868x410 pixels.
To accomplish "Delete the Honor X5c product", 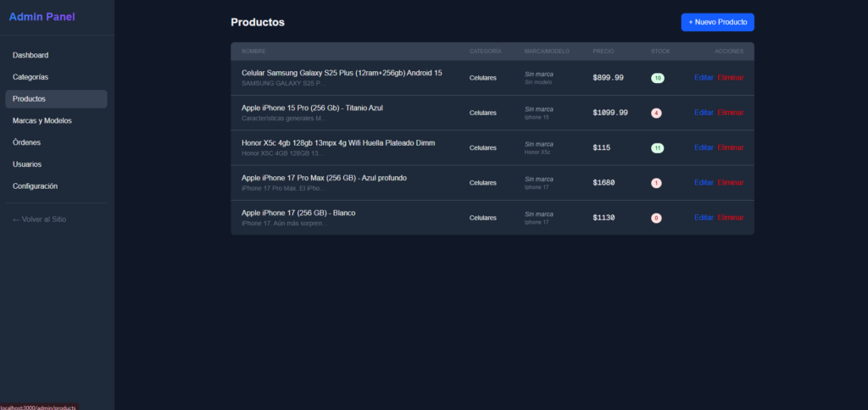I will [x=730, y=147].
